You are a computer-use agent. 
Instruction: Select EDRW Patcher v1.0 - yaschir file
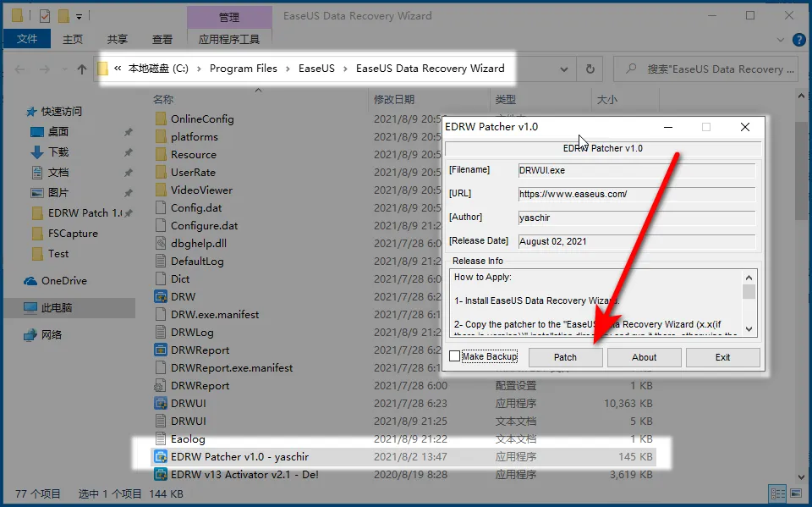[403, 457]
